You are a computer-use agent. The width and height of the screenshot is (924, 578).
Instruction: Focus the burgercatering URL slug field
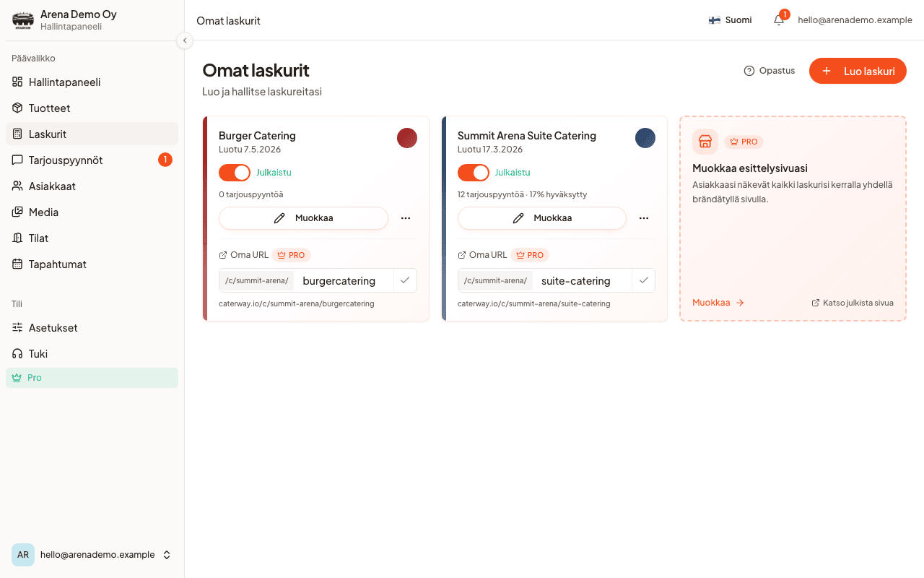(344, 280)
